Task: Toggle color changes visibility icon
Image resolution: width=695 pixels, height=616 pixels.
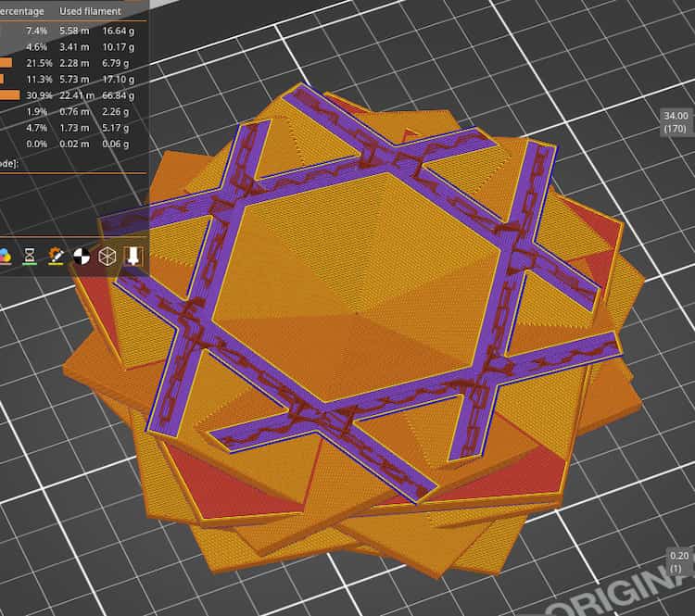Action: (x=5, y=257)
